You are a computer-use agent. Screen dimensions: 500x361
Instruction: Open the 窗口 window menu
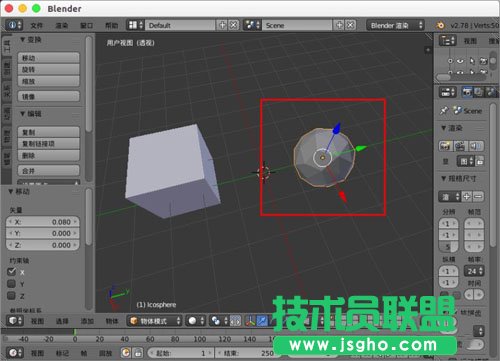tap(87, 25)
